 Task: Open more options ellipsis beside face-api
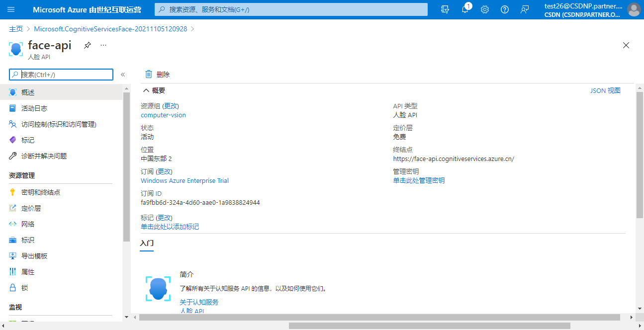[x=103, y=45]
